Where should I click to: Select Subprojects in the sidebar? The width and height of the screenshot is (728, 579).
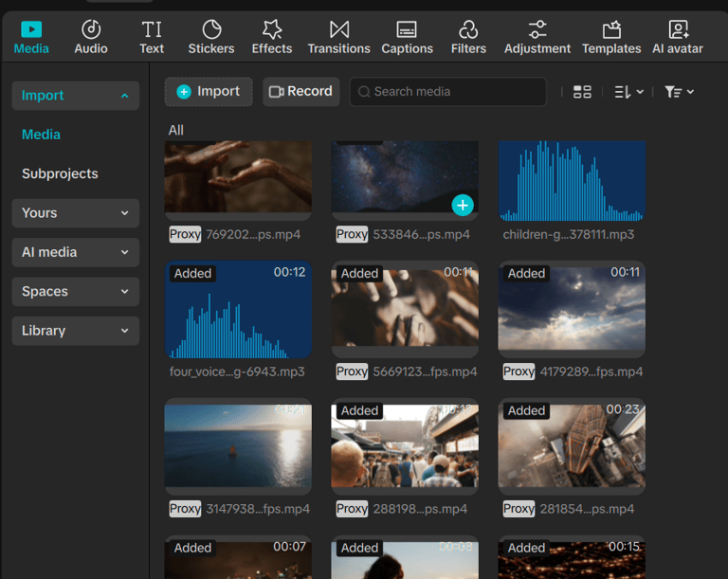click(x=60, y=173)
